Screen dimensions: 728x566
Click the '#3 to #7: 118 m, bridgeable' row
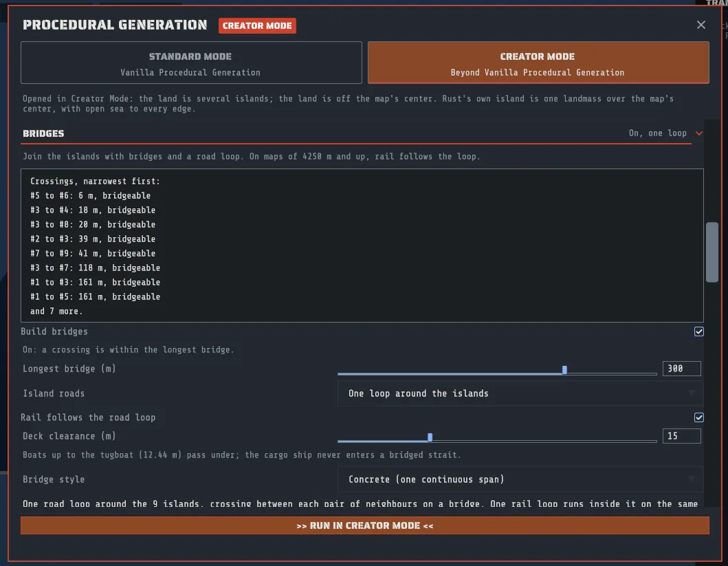95,268
